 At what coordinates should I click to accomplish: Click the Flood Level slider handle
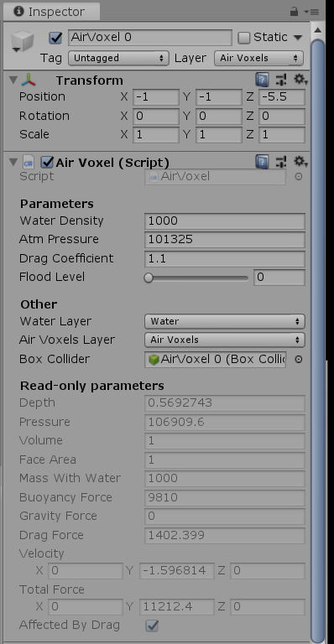(149, 278)
